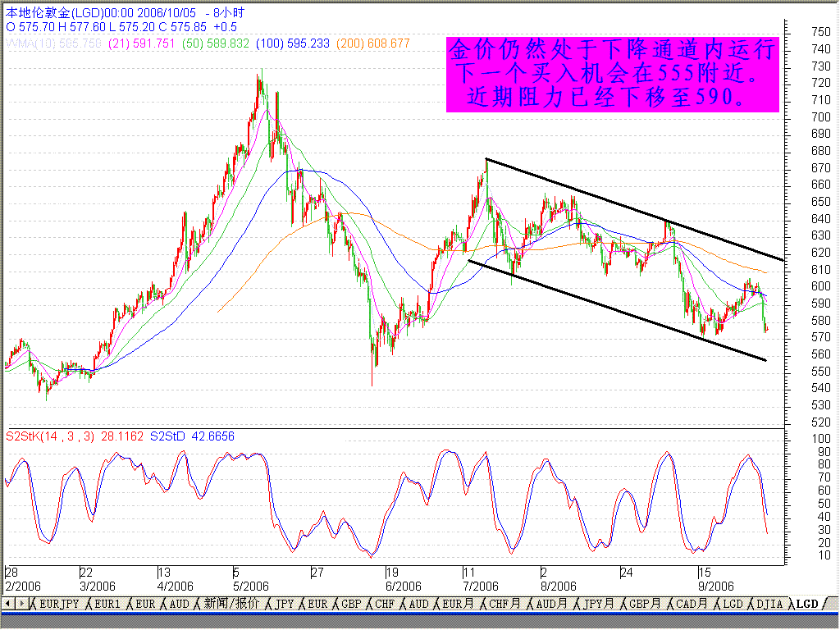Open the 新闻/报价 news and quotes tab
Image resolution: width=840 pixels, height=630 pixels.
pos(231,604)
